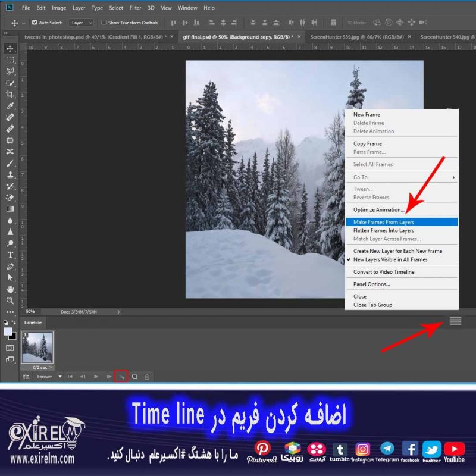The height and width of the screenshot is (476, 476).
Task: Click the Tween animation frames icon
Action: 121,377
